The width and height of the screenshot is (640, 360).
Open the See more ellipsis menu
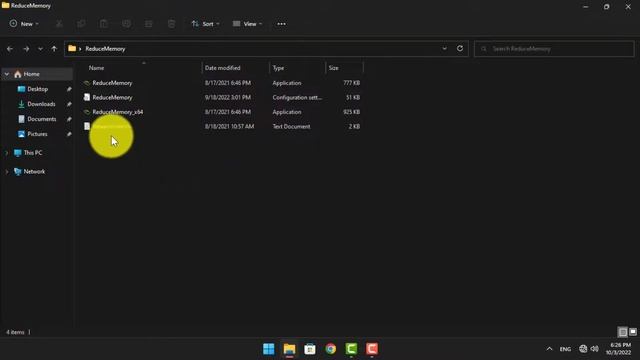coord(281,24)
